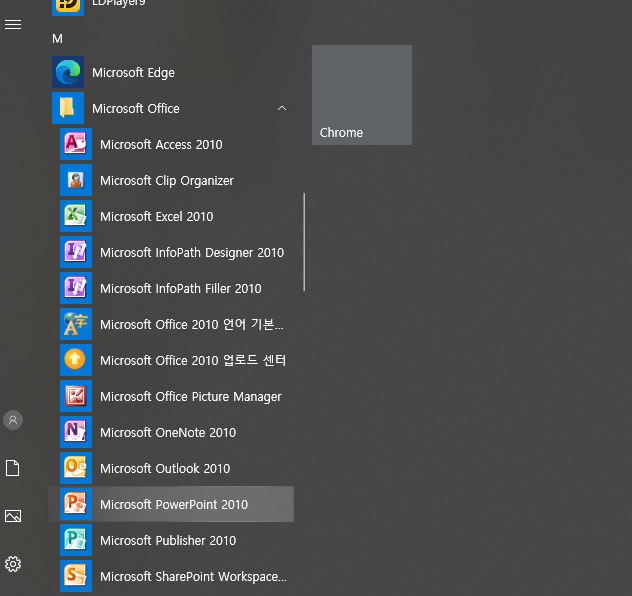Open Documents from the sidebar icon
The width and height of the screenshot is (632, 596).
[12, 468]
